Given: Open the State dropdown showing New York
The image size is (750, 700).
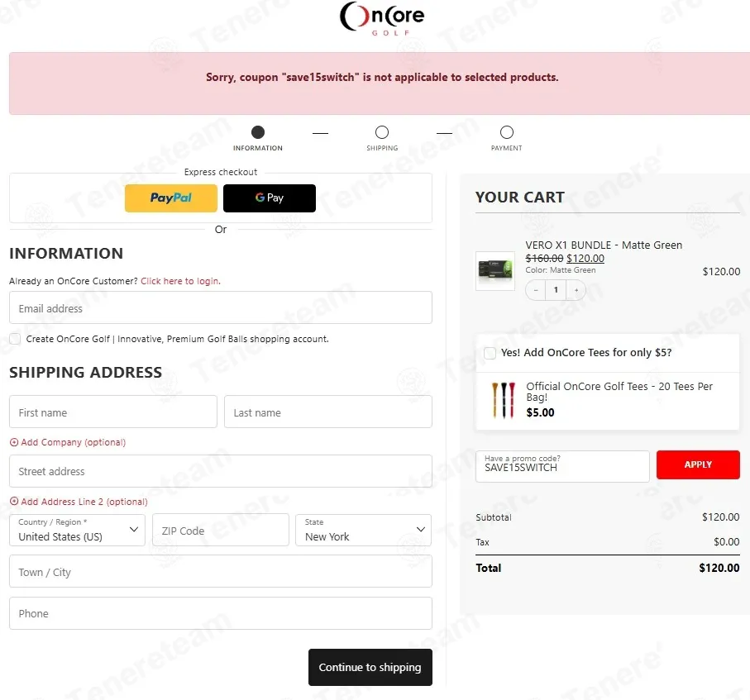Looking at the screenshot, I should pyautogui.click(x=364, y=530).
